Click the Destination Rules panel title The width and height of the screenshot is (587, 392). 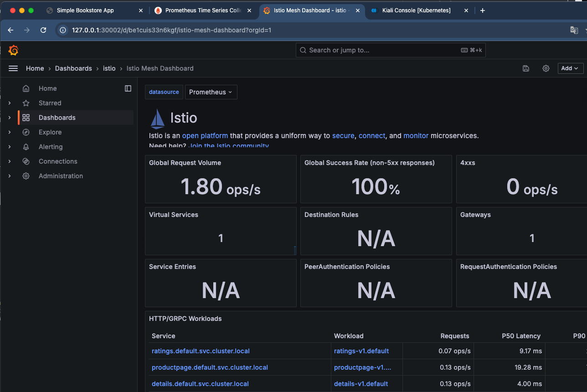331,215
